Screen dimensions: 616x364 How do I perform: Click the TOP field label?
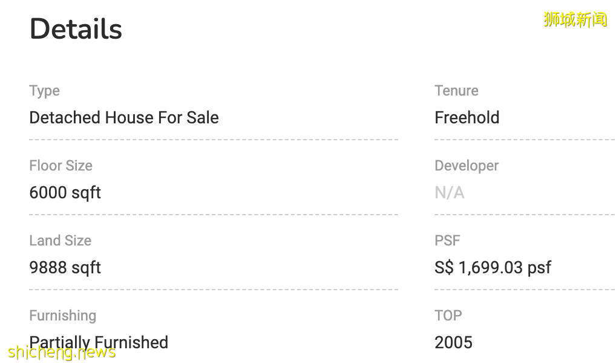pos(448,316)
